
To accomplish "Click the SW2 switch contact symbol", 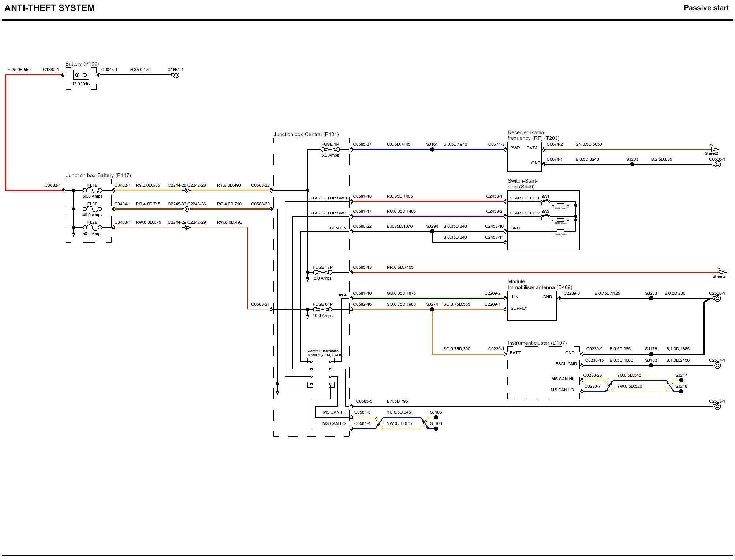I will (546, 216).
